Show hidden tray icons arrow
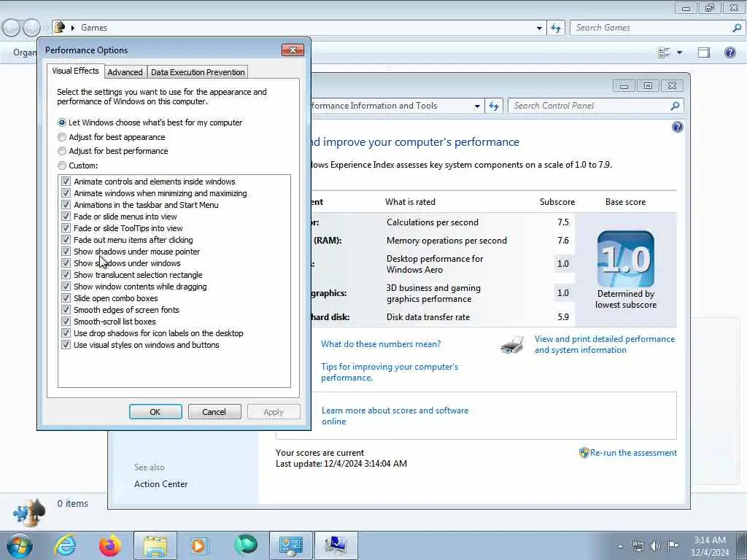This screenshot has width=747, height=560. coord(620,546)
